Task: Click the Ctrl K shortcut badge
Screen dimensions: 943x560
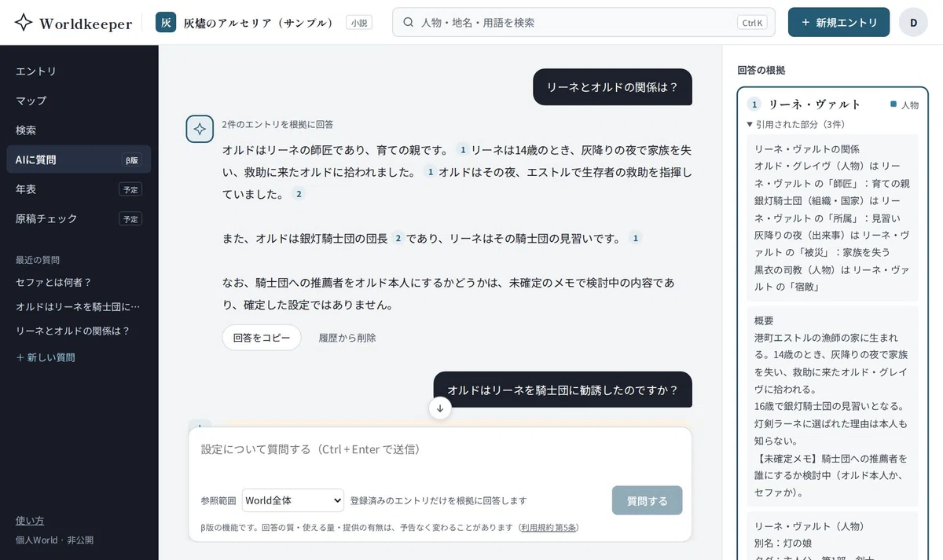Action: tap(752, 23)
